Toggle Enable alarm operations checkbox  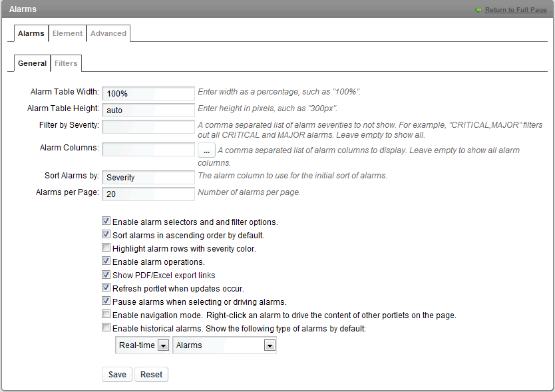(x=106, y=261)
